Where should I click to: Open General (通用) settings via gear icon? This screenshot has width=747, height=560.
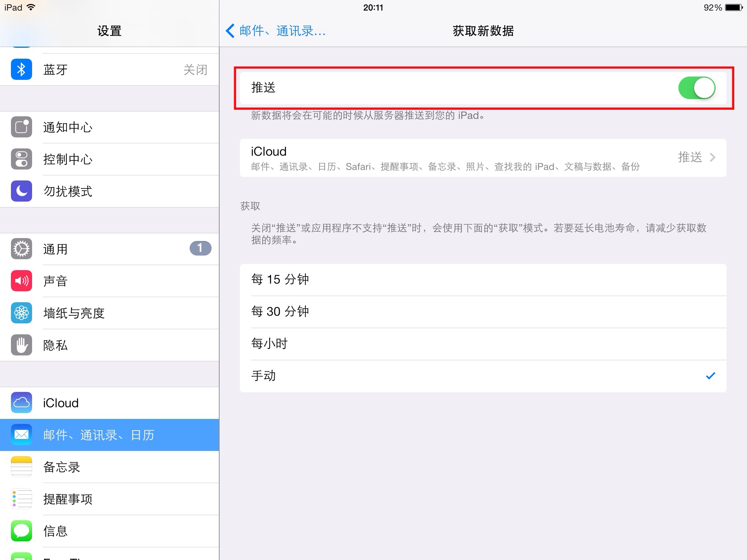coord(21,249)
